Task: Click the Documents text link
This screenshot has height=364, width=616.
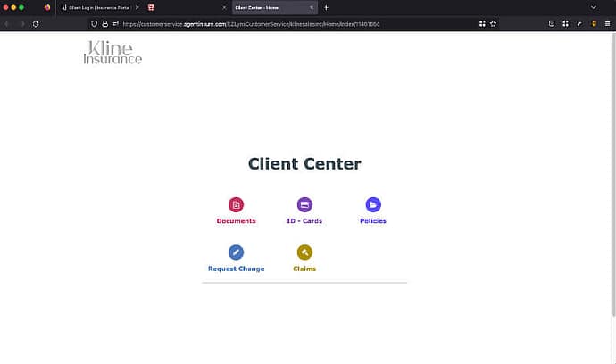Action: pyautogui.click(x=236, y=221)
